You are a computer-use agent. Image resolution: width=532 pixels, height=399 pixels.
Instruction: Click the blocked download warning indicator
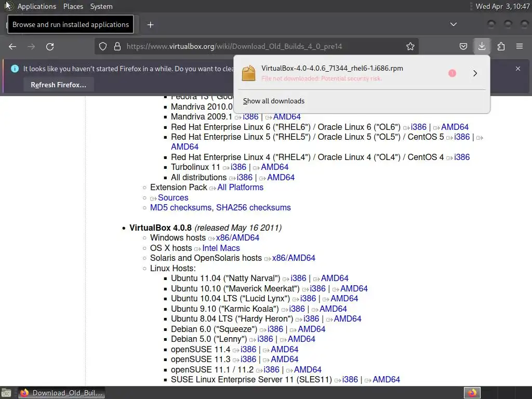[x=452, y=73]
